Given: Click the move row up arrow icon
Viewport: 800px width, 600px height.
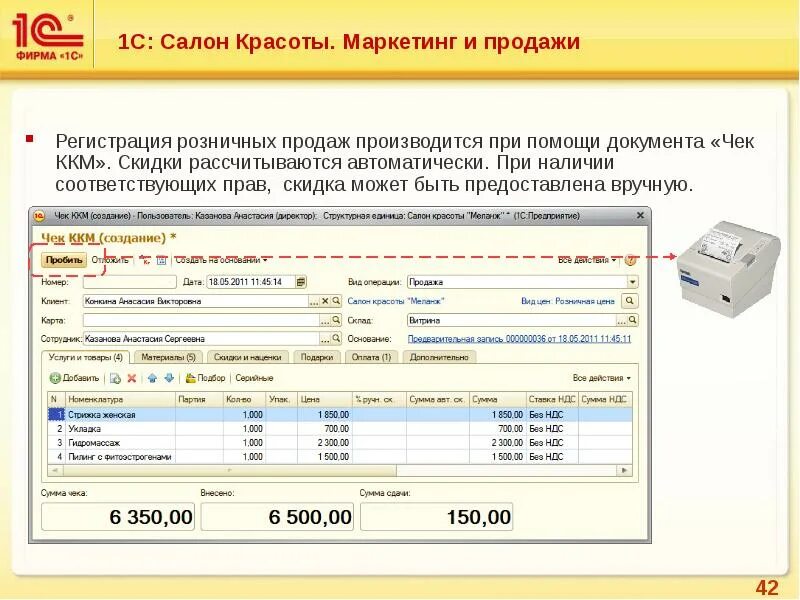Looking at the screenshot, I should click(x=152, y=378).
